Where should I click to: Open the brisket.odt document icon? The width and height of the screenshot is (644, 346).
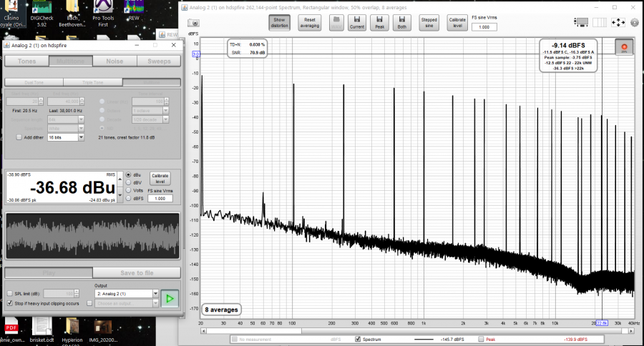click(x=42, y=330)
